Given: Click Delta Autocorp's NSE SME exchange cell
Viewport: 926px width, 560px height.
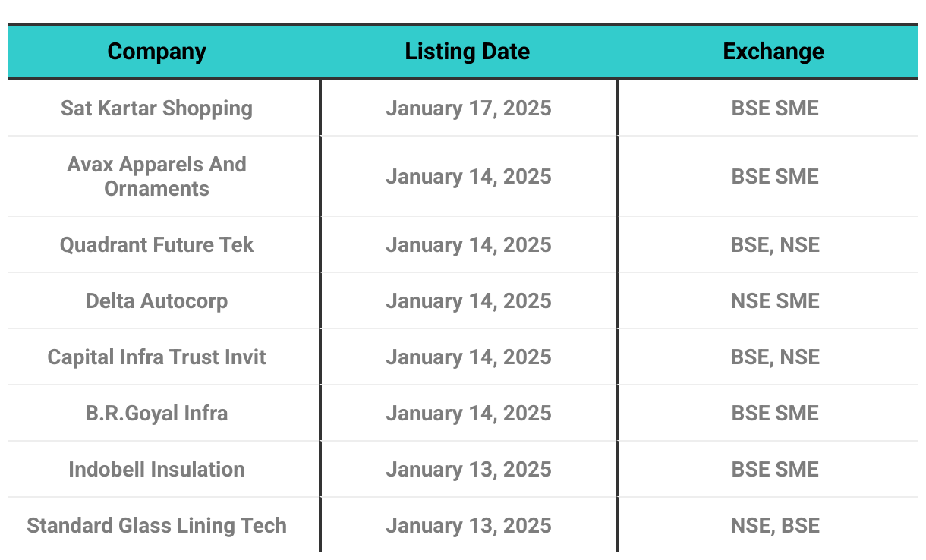Looking at the screenshot, I should [x=775, y=300].
